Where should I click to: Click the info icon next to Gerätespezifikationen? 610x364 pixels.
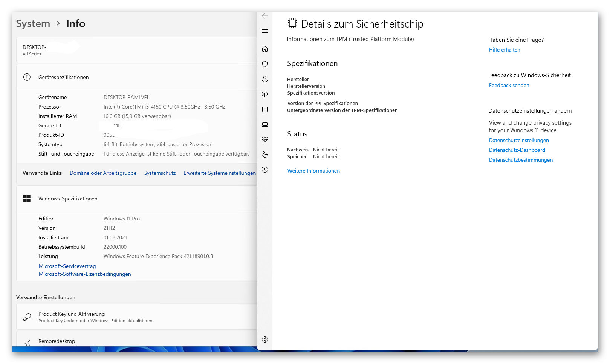pyautogui.click(x=27, y=77)
